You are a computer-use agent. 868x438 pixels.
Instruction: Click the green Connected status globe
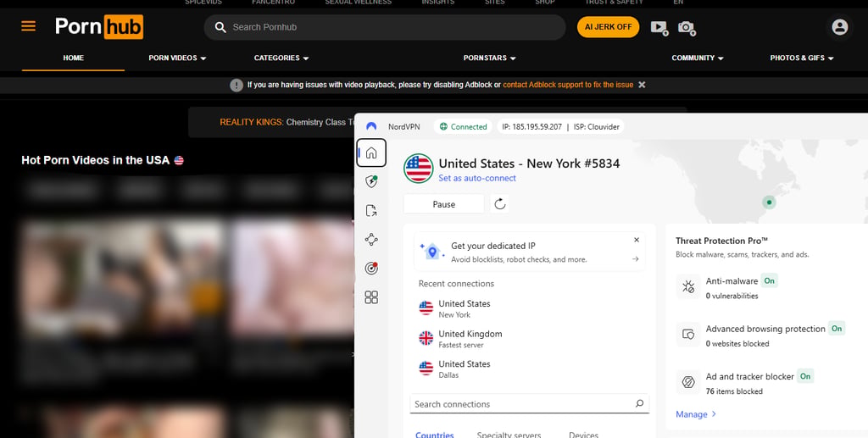coord(443,126)
